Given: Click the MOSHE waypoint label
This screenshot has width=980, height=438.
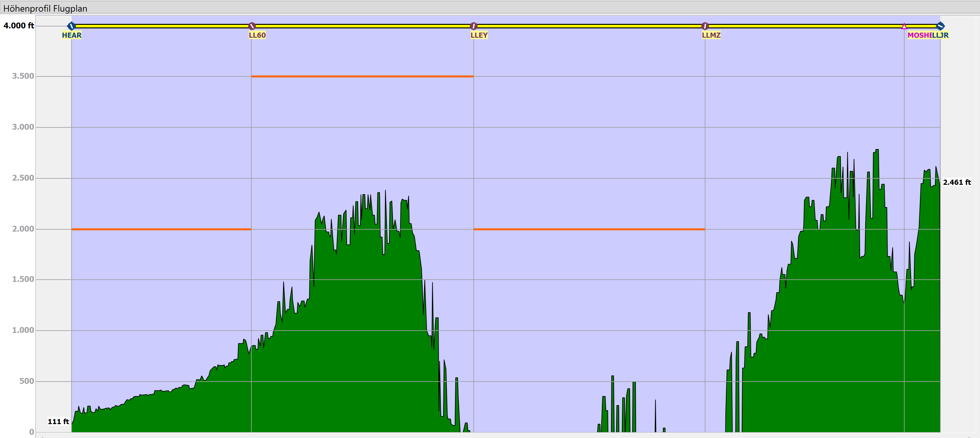Looking at the screenshot, I should click(x=919, y=35).
